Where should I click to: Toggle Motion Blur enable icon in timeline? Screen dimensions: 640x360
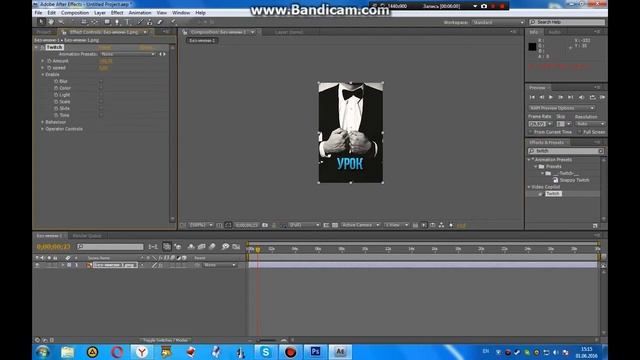[x=212, y=246]
